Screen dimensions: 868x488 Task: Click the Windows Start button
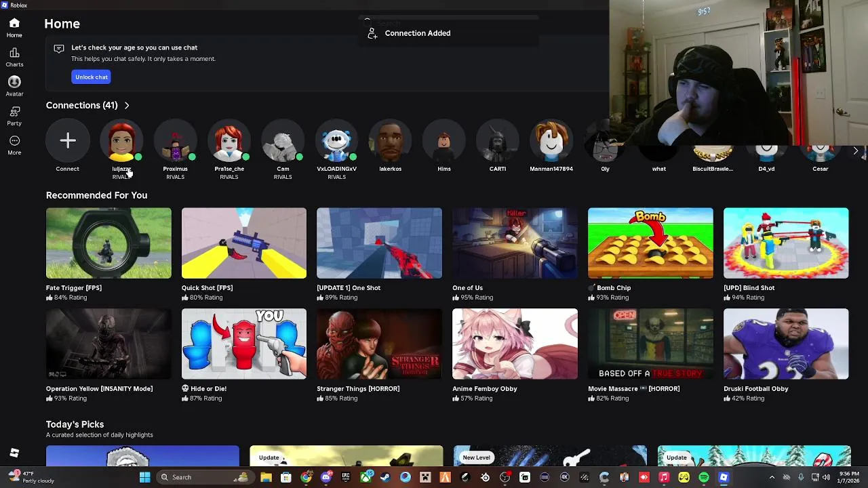tap(144, 477)
